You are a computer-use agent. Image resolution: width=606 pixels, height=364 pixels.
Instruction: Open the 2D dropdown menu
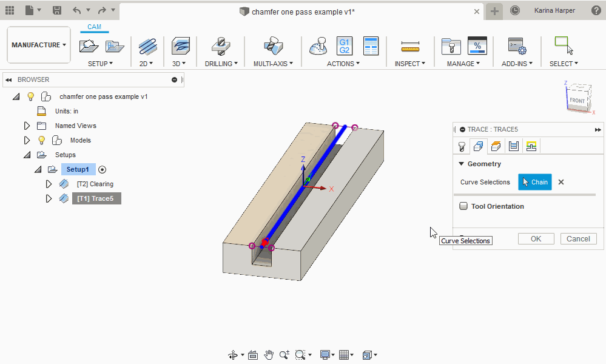click(x=146, y=64)
